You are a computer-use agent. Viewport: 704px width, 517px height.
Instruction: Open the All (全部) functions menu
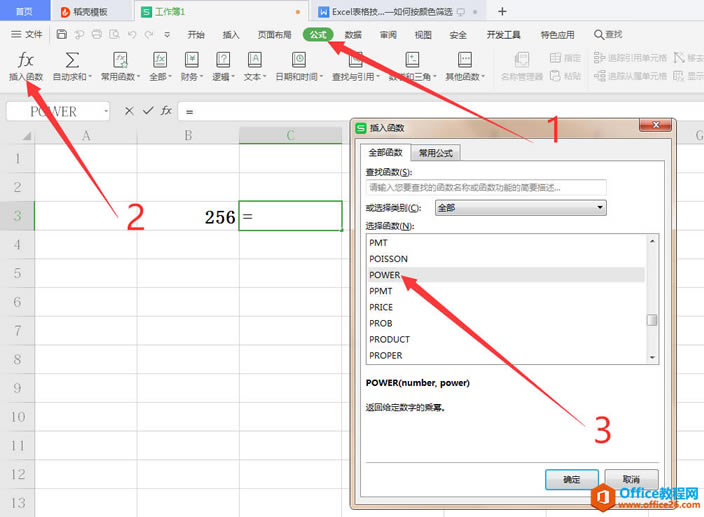(x=160, y=66)
